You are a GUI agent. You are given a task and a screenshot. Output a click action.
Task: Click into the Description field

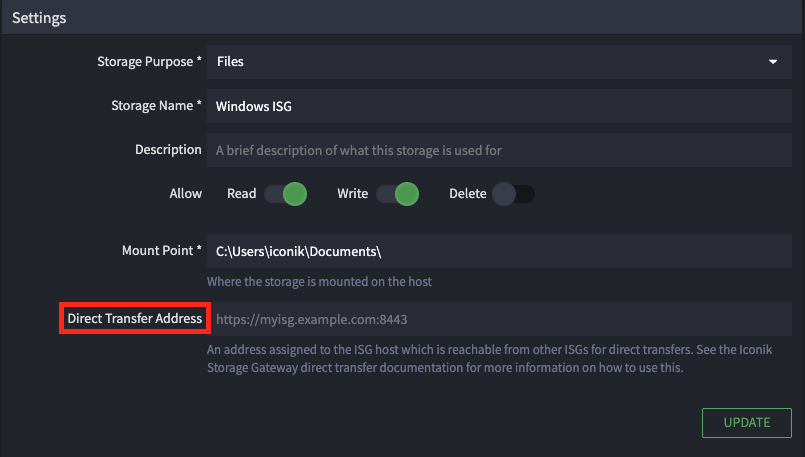[499, 150]
